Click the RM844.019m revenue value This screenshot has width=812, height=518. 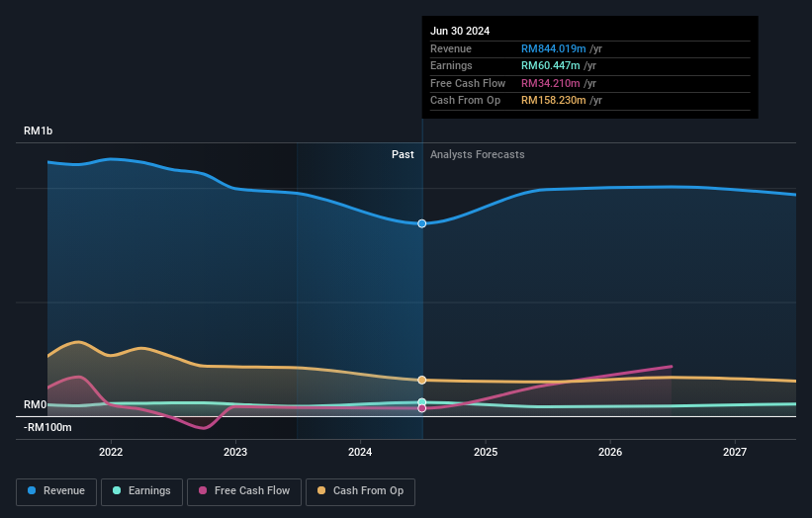click(x=553, y=48)
